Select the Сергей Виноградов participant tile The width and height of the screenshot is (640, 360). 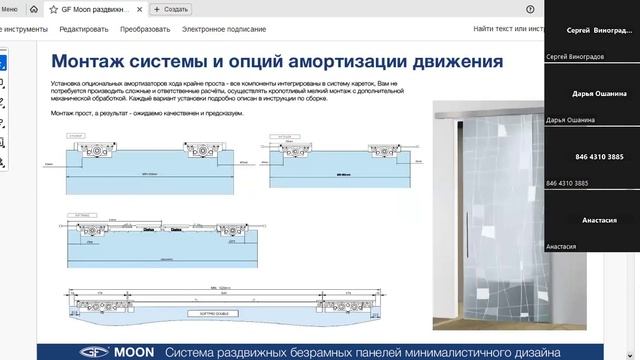pos(592,31)
